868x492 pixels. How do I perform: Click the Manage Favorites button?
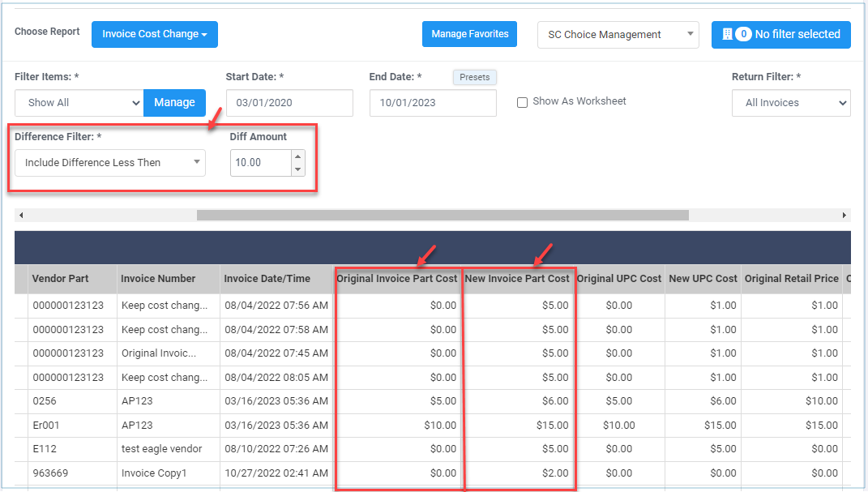click(469, 34)
